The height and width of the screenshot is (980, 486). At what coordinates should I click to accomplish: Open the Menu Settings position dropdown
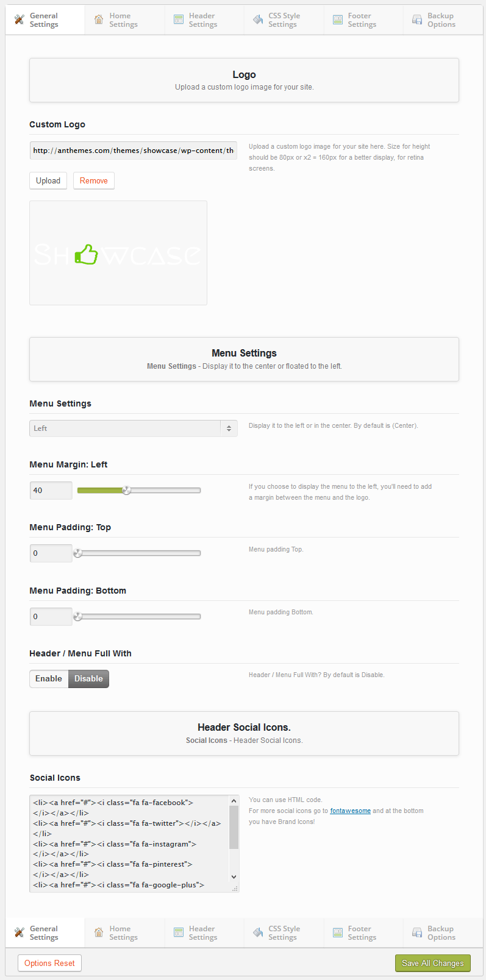pyautogui.click(x=133, y=428)
